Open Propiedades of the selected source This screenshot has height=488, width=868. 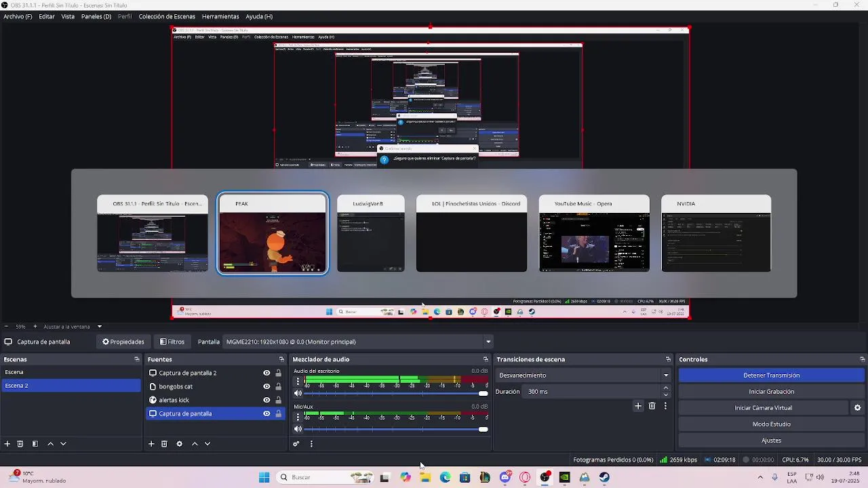click(x=123, y=342)
